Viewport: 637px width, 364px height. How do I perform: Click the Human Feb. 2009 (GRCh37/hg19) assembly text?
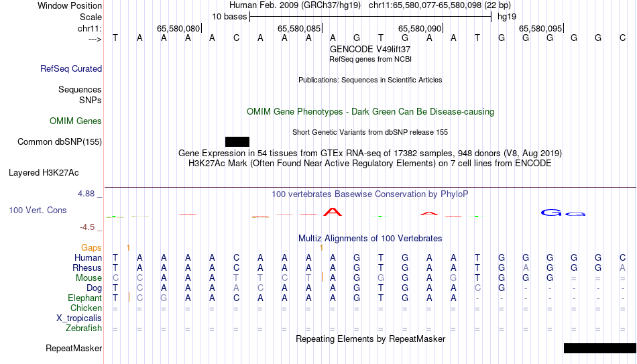[x=295, y=5]
